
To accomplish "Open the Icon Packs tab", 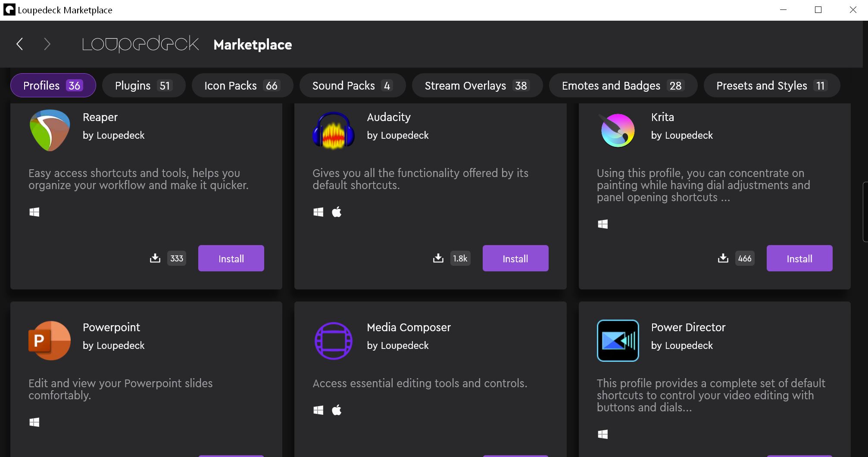I will pos(242,85).
